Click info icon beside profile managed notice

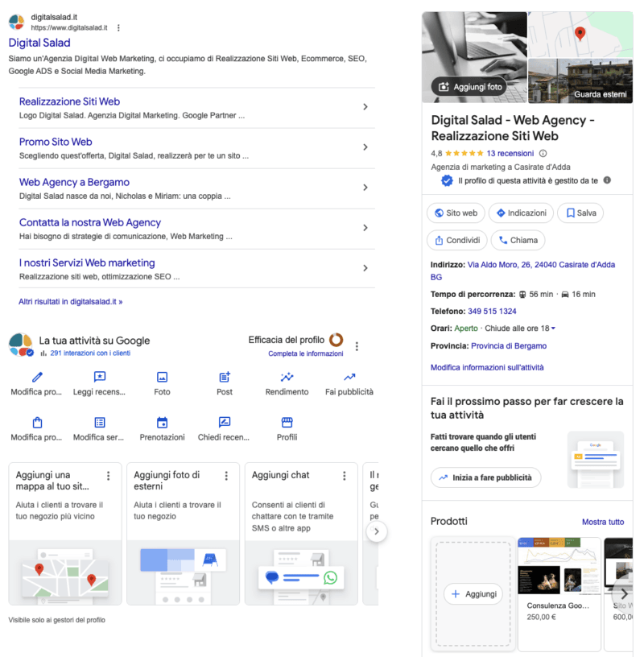tap(607, 180)
